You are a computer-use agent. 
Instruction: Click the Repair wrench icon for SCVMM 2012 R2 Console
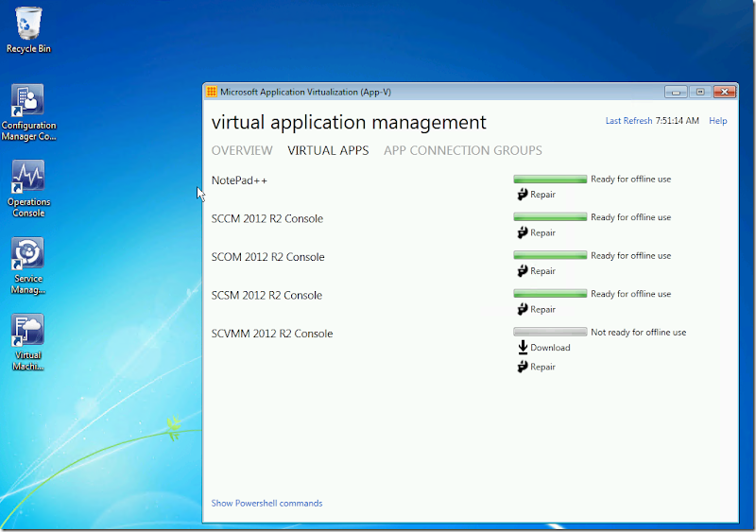coord(523,367)
